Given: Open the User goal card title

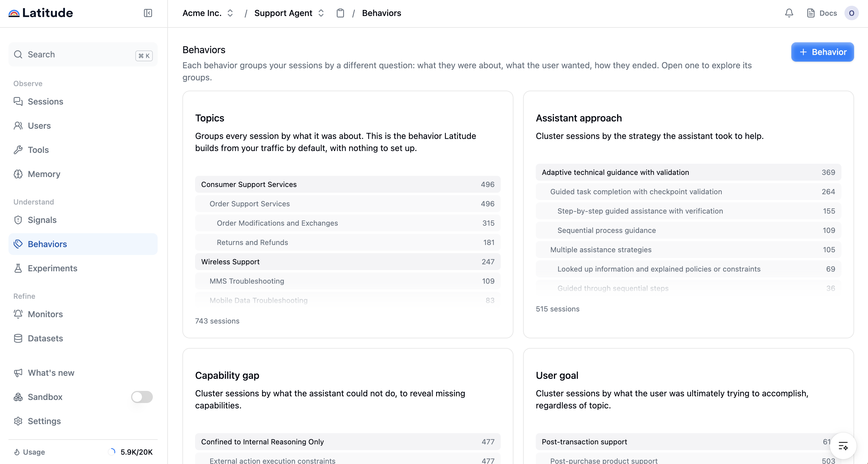Looking at the screenshot, I should (x=557, y=375).
